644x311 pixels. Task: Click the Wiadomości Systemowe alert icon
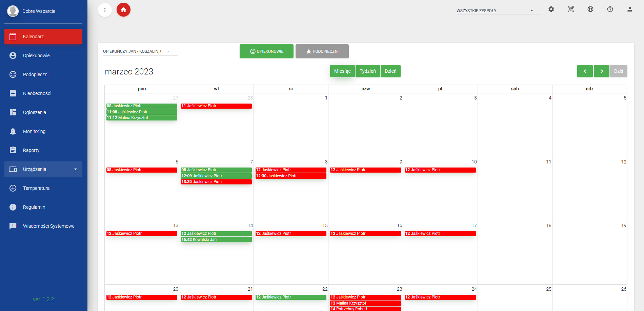[13, 226]
